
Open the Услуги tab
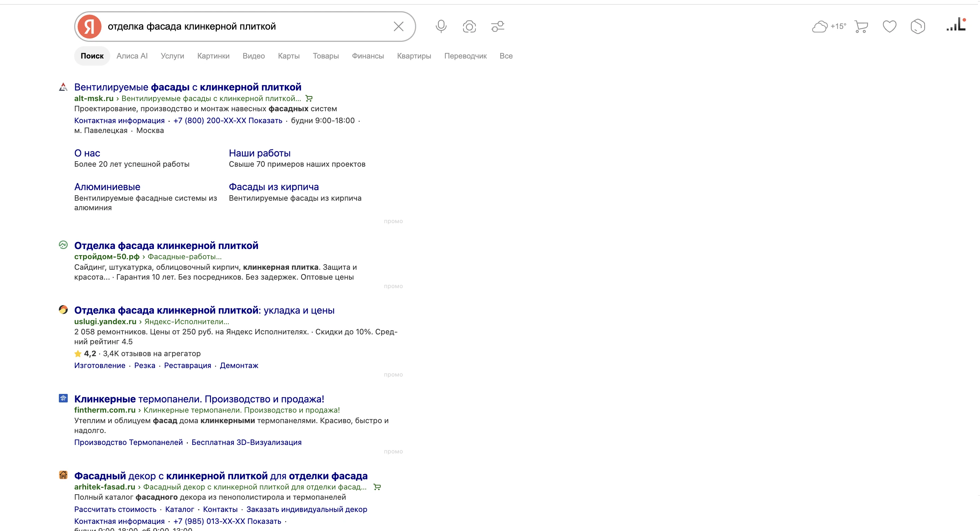click(172, 56)
